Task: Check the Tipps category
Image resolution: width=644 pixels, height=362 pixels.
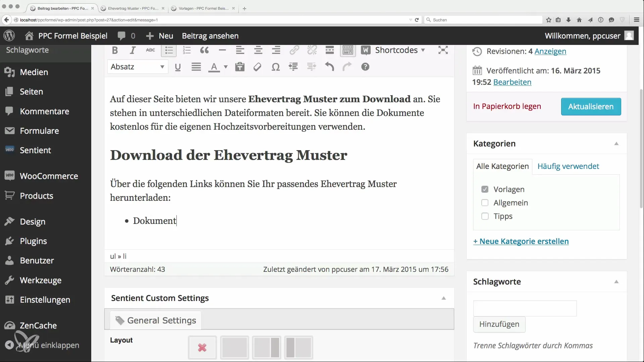Action: [485, 216]
